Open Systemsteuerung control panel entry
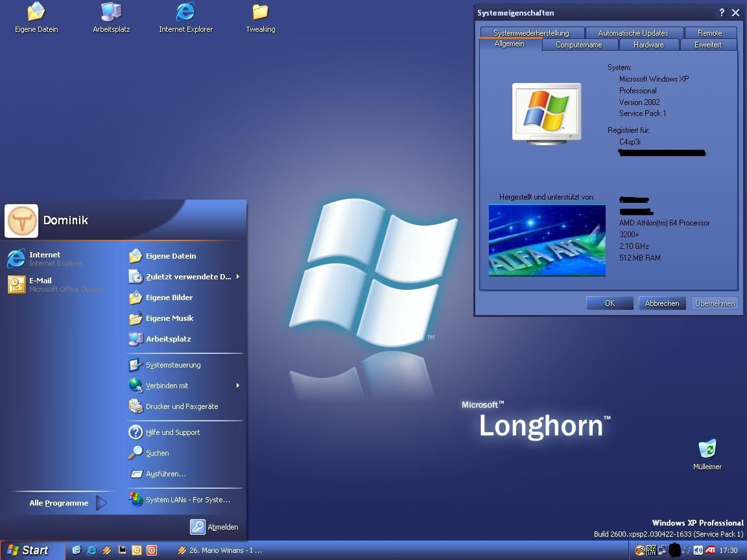The height and width of the screenshot is (560, 747). point(185,366)
